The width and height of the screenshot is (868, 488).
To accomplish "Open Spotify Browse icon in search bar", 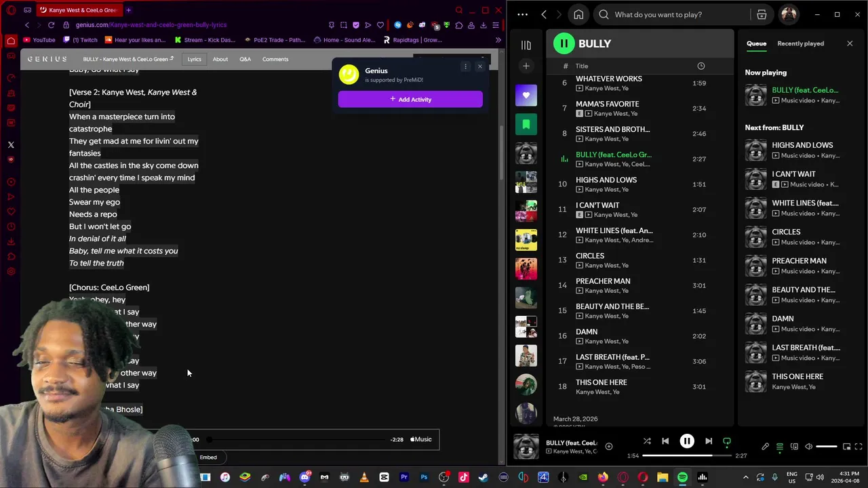I will point(762,14).
